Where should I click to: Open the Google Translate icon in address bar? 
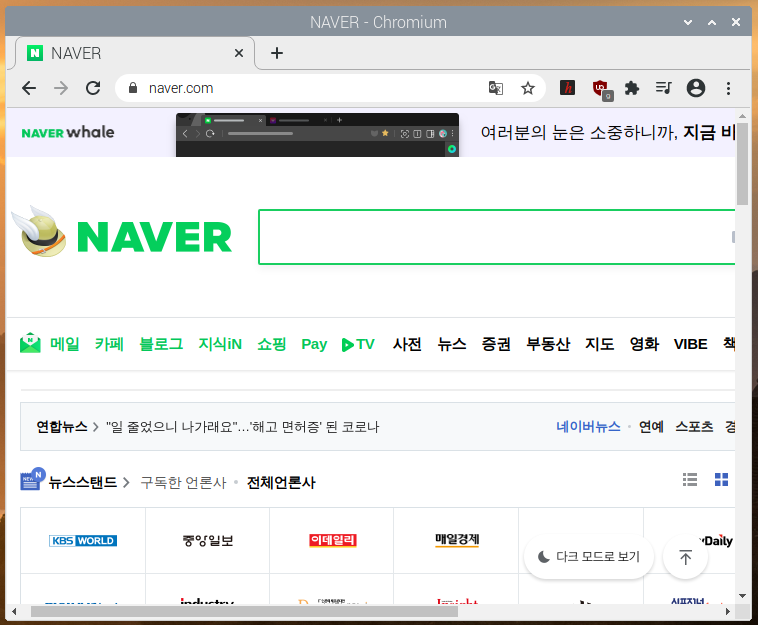point(496,88)
